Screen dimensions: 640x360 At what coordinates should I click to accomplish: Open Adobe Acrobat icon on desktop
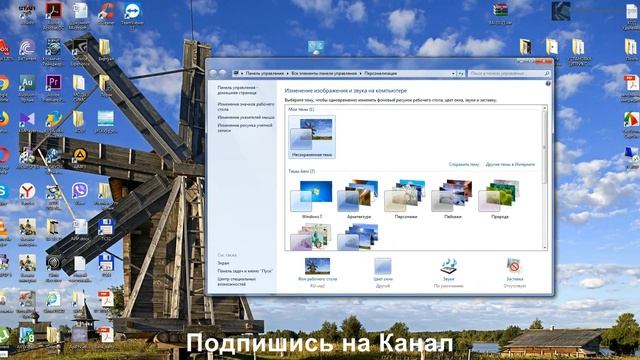coord(53,11)
